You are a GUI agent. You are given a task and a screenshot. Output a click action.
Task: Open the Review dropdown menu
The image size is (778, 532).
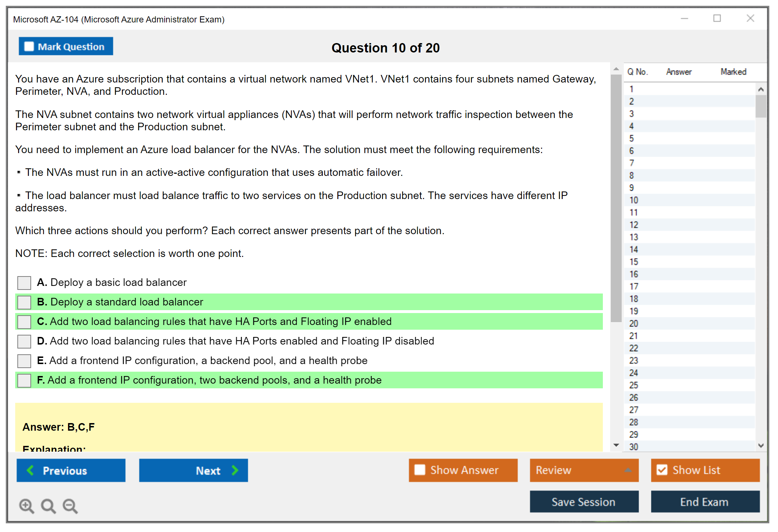(x=628, y=470)
